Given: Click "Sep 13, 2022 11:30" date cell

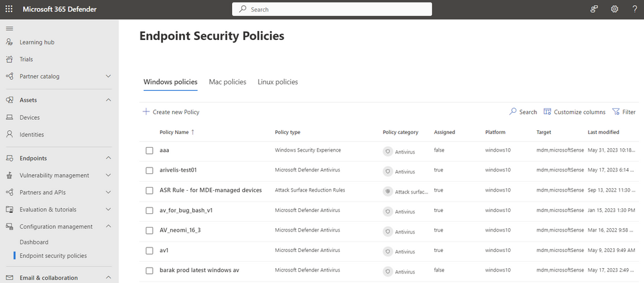Looking at the screenshot, I should (x=611, y=190).
